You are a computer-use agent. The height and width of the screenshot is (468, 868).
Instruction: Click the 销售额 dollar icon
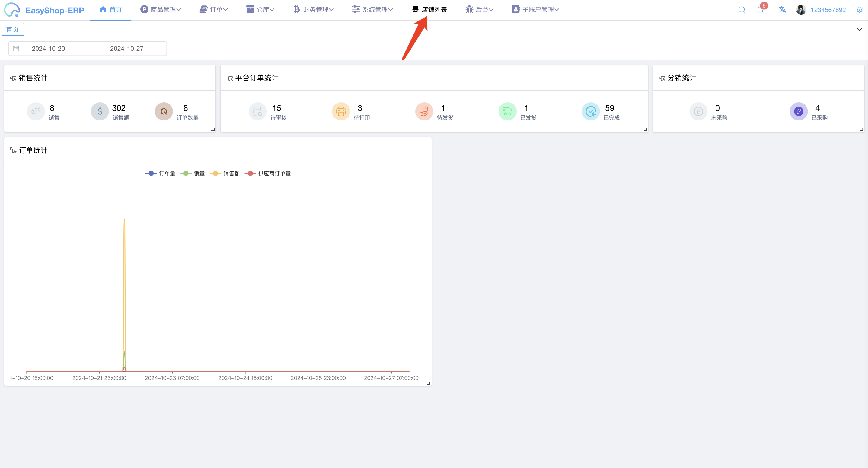point(100,111)
